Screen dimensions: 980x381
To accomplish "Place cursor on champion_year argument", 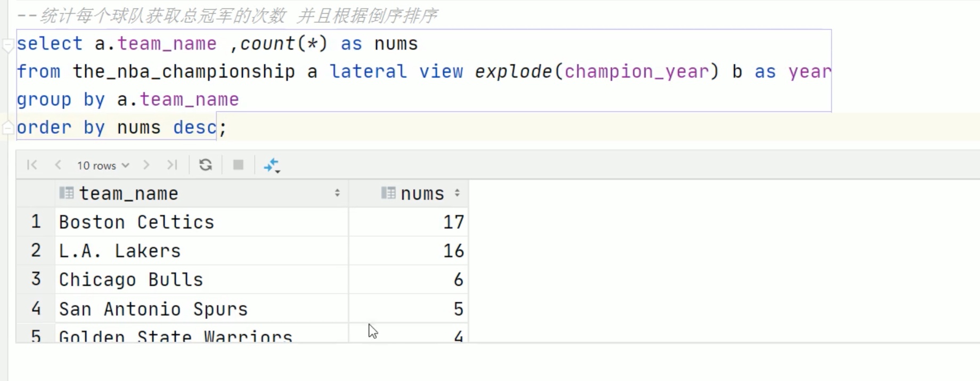I will click(x=636, y=71).
